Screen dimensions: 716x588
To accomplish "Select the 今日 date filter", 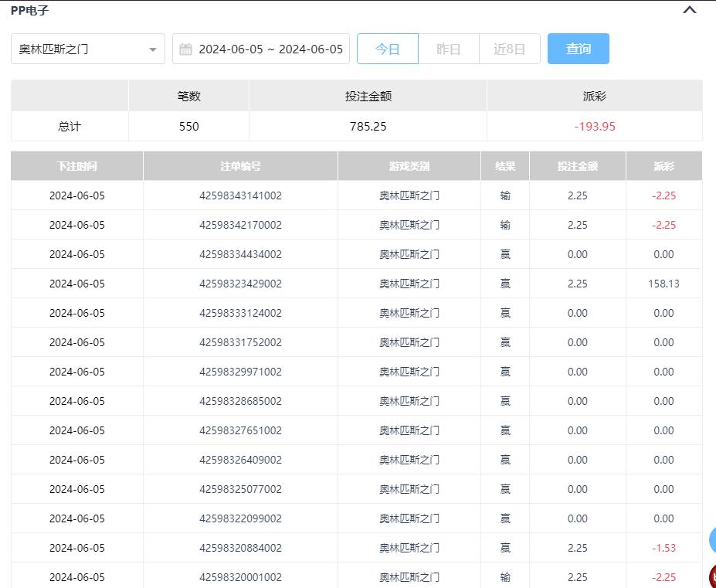I will pos(388,49).
